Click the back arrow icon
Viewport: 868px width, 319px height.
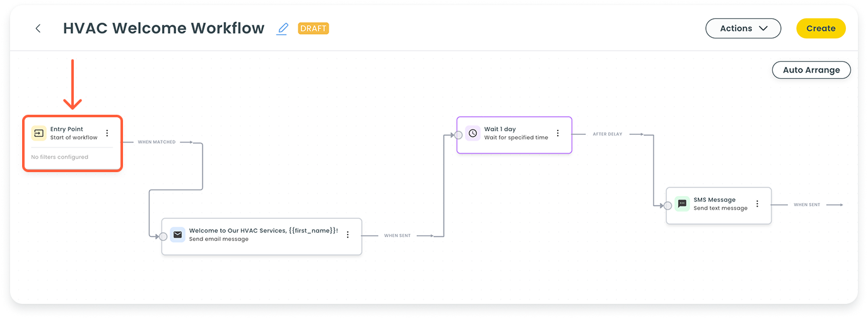tap(38, 28)
